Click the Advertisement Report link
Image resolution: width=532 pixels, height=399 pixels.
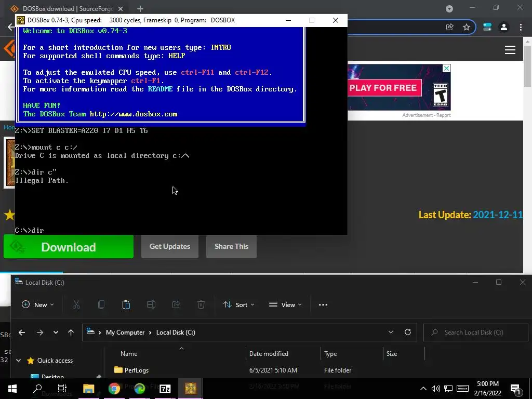[427, 115]
